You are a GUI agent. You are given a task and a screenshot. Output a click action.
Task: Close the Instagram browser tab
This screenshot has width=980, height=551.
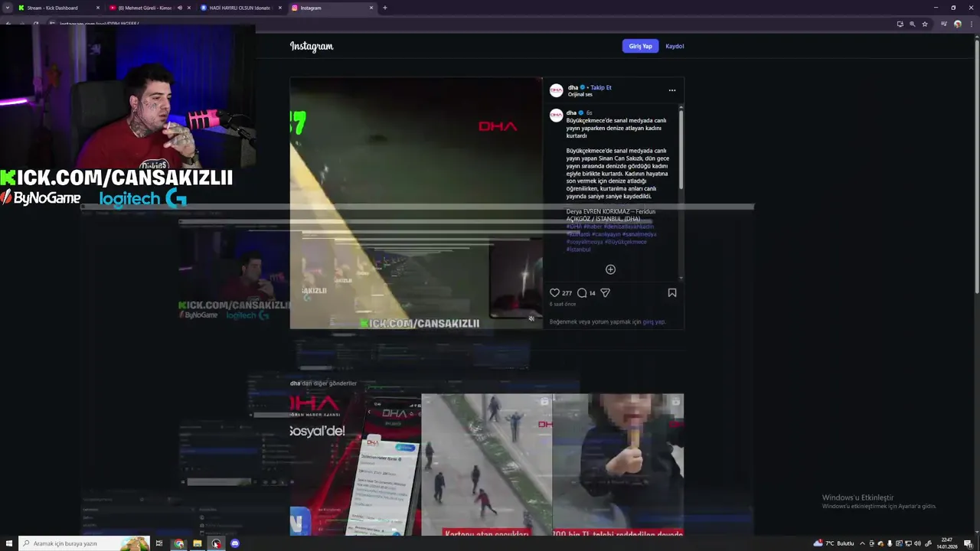click(x=371, y=8)
